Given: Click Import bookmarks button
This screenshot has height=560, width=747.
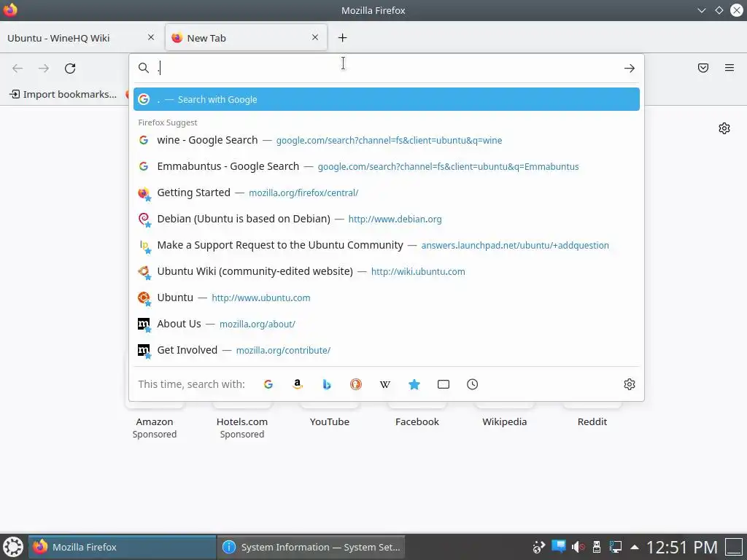Looking at the screenshot, I should (63, 94).
